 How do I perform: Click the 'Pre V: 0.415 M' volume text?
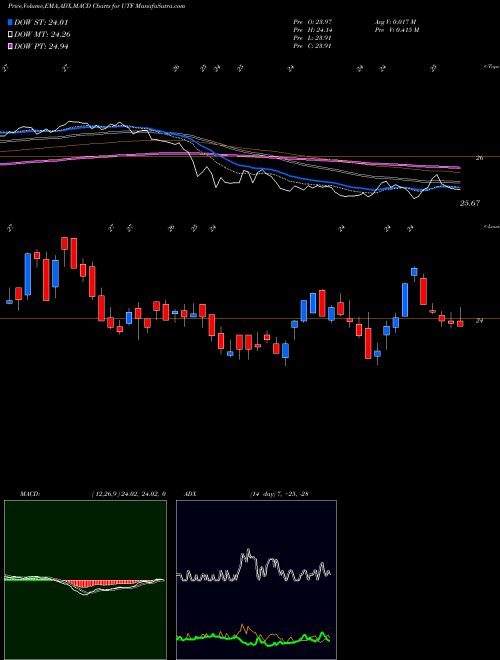398,30
